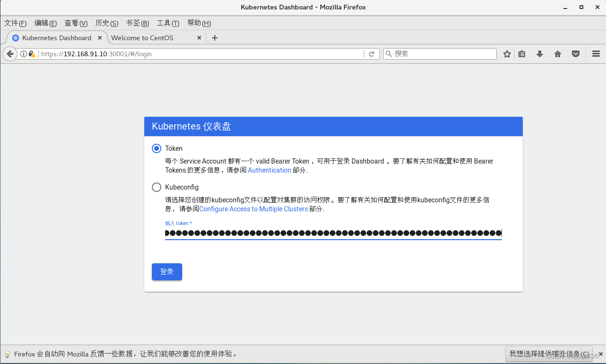Open Pocket list icon
Viewport: 606px width, 364px height.
pos(576,54)
